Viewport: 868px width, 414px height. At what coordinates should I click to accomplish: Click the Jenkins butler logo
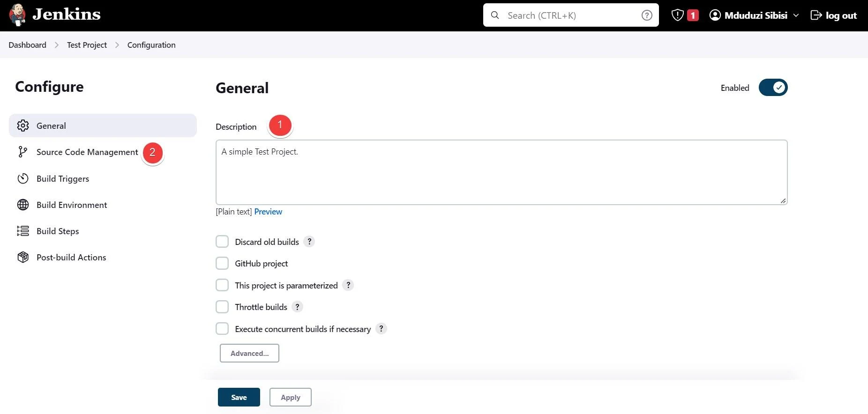click(x=17, y=15)
